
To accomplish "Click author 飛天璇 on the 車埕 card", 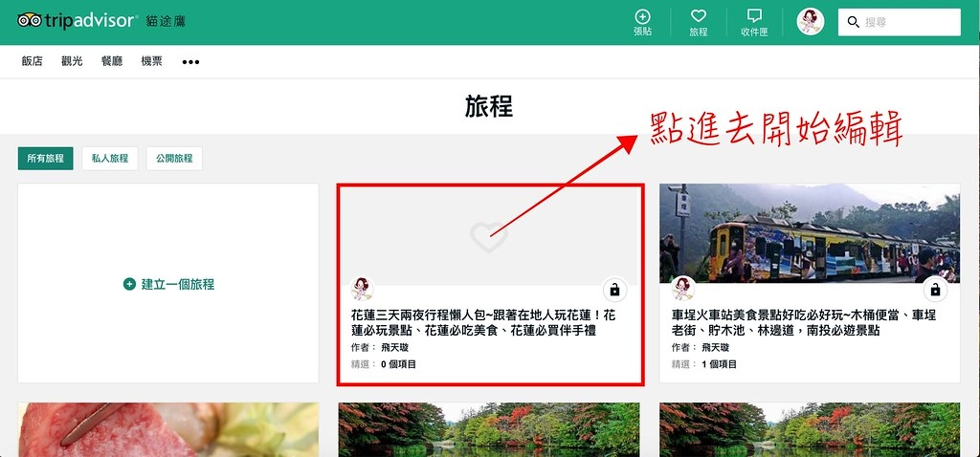I will (715, 348).
